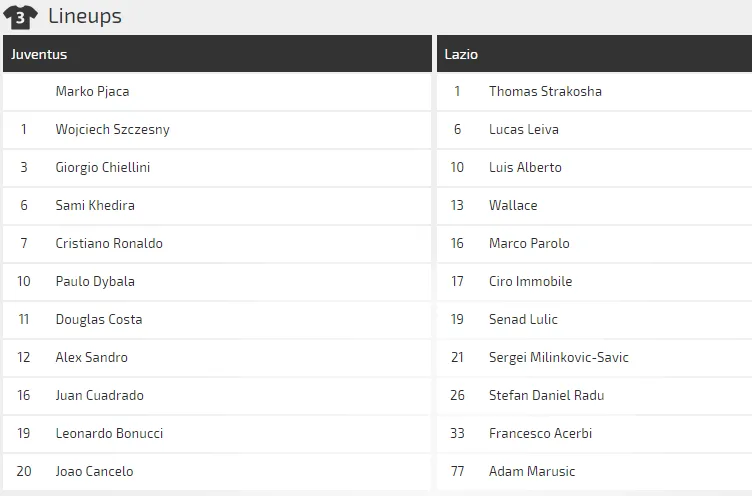Select Sami Khedira from the Juventus list
Image resolution: width=752 pixels, height=496 pixels.
coord(95,205)
